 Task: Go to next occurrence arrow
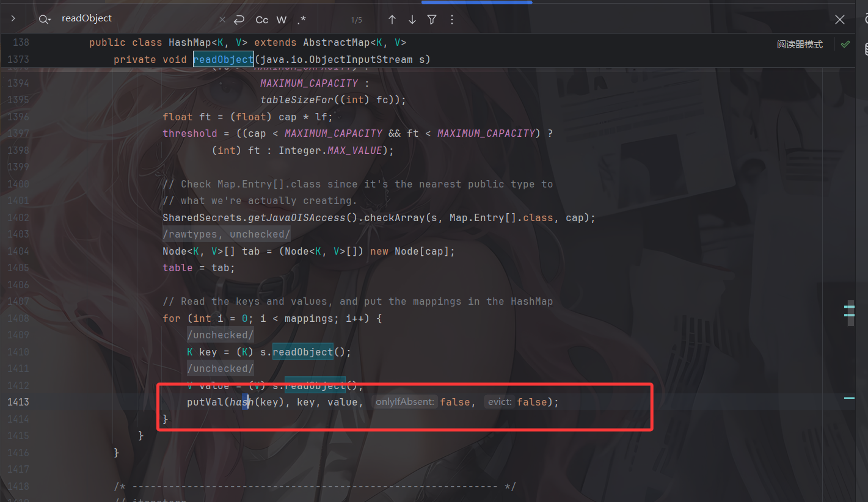click(x=412, y=20)
